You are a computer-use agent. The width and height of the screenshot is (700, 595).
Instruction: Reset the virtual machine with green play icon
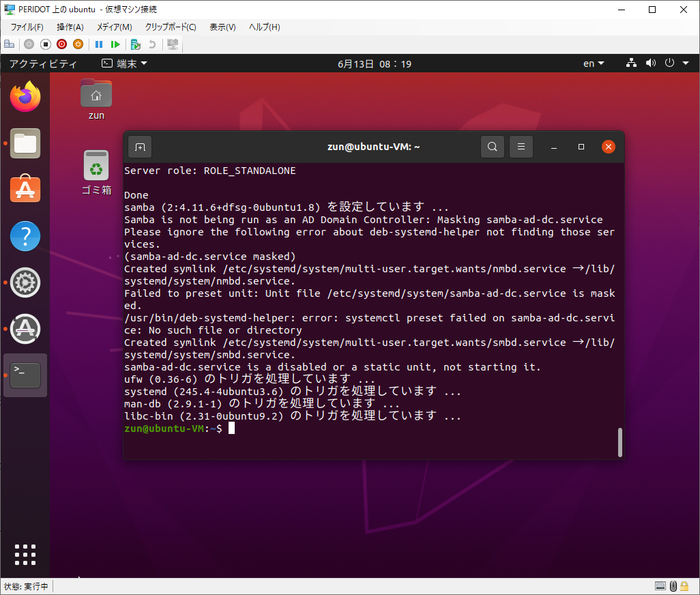pyautogui.click(x=115, y=44)
